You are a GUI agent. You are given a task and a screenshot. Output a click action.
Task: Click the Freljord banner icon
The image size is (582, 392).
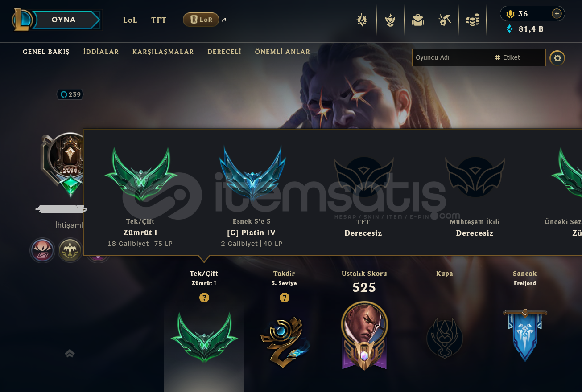525,335
